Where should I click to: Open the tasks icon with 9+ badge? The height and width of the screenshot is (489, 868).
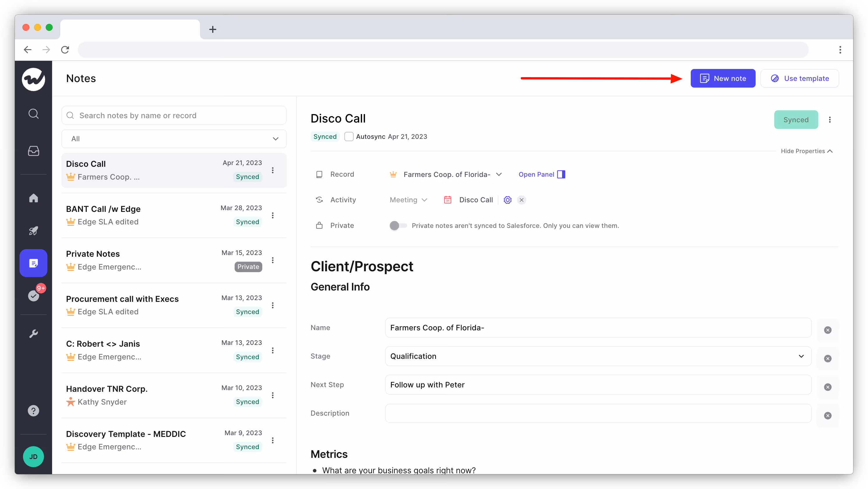pyautogui.click(x=33, y=295)
